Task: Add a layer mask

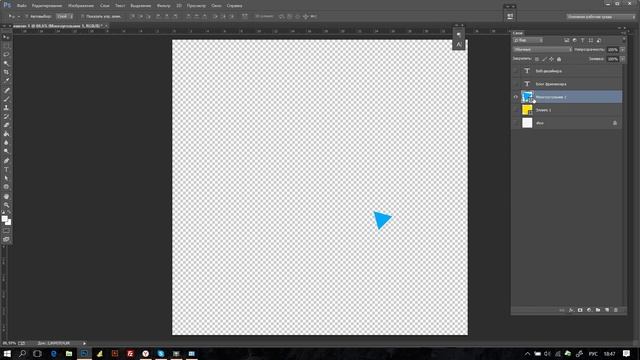Action: (580, 310)
